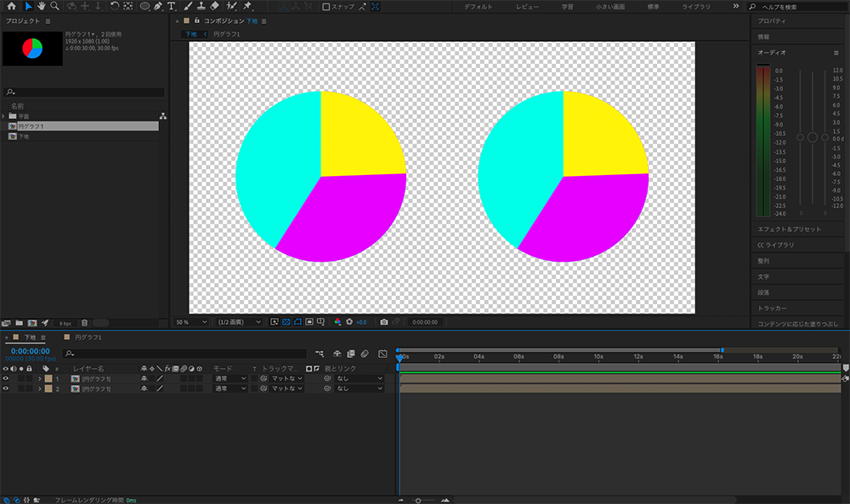Switch to 学習 workspace
Viewport: 850px width, 504px height.
(568, 7)
